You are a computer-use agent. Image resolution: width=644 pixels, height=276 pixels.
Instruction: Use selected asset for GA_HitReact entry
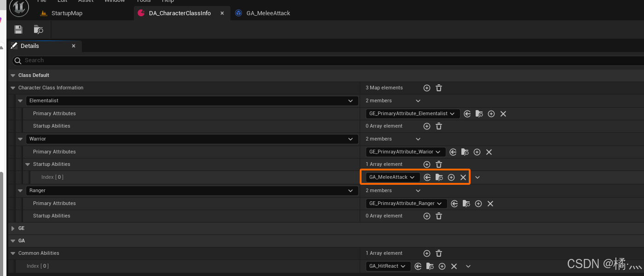(x=418, y=266)
